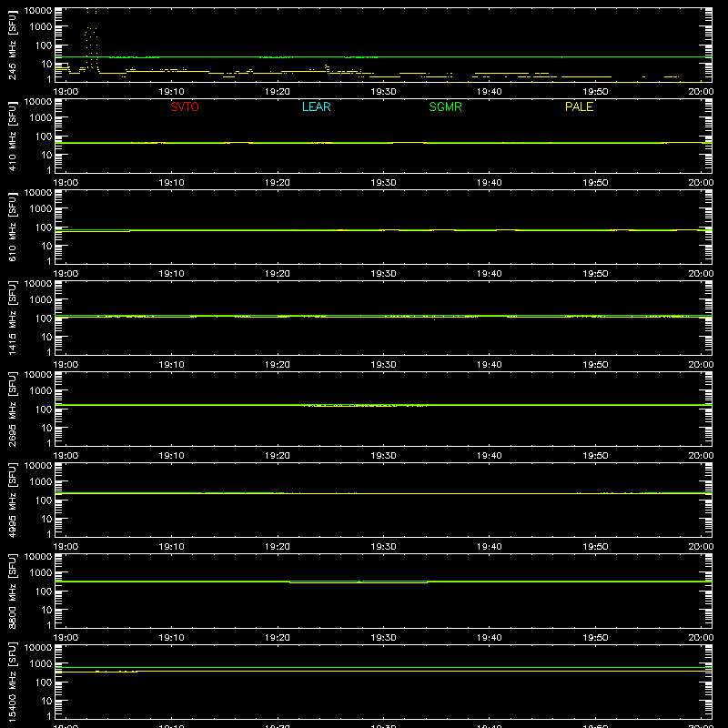Click the 1000 tick label of 4995 MHz plot
This screenshot has height=728, width=728.
[x=41, y=481]
